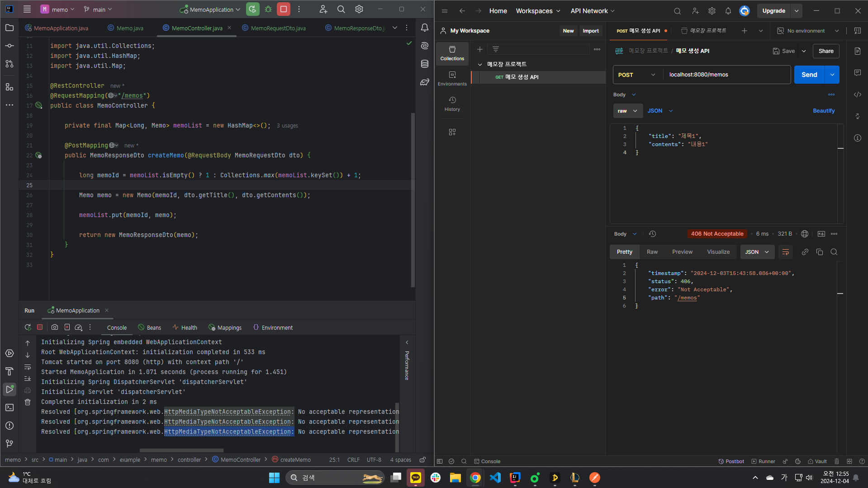Open memo project dropdown
This screenshot has width=868, height=488.
[57, 9]
